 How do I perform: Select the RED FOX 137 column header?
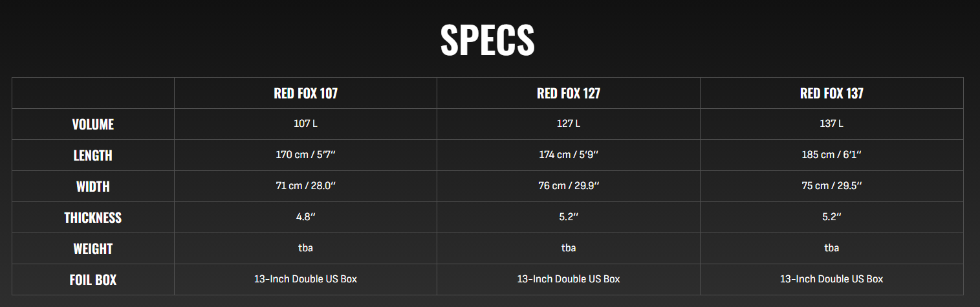[831, 93]
